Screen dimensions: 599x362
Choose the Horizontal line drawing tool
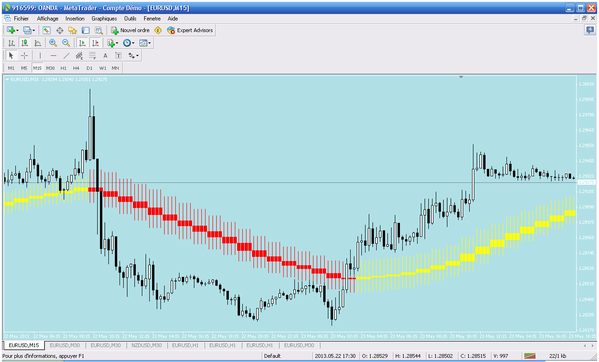[53, 56]
